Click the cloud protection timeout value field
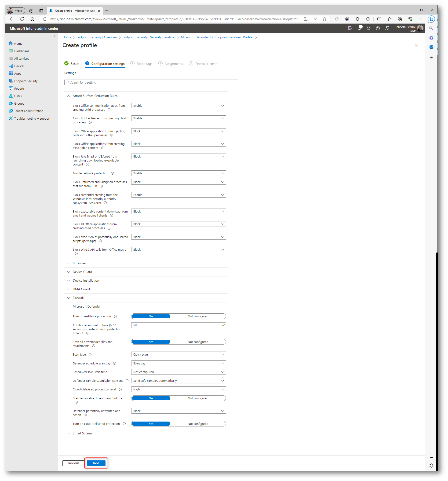This screenshot has width=448, height=481. 178,325
